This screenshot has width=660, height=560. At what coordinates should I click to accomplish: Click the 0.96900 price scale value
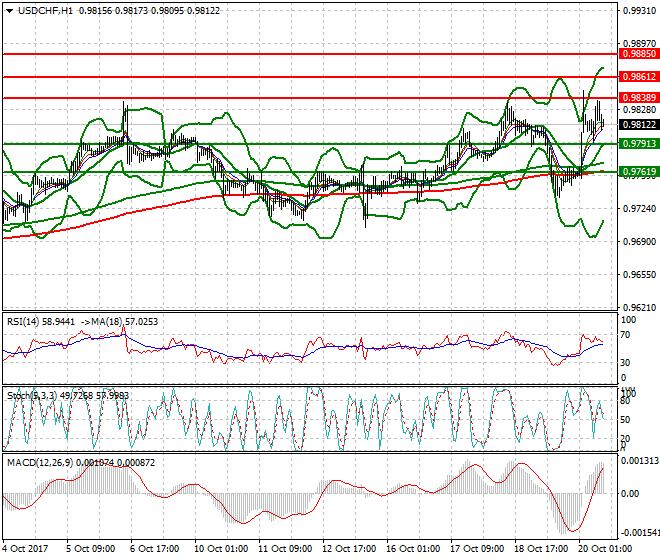coord(639,242)
